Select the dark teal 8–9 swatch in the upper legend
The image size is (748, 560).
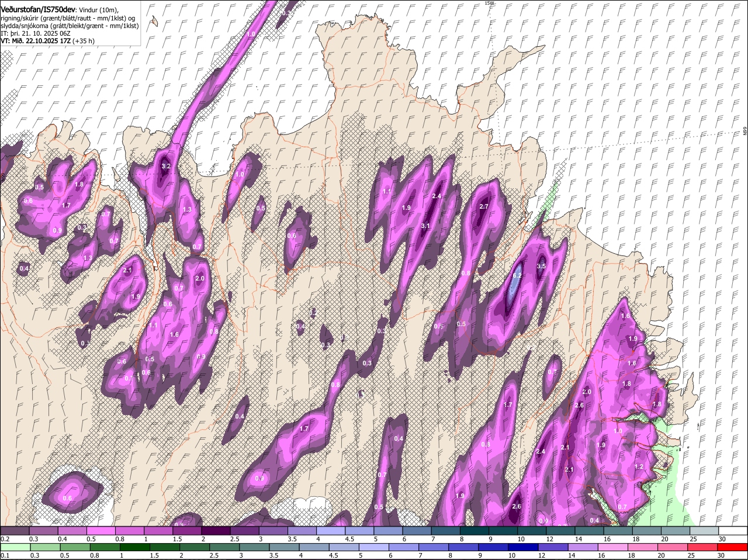pos(475,530)
